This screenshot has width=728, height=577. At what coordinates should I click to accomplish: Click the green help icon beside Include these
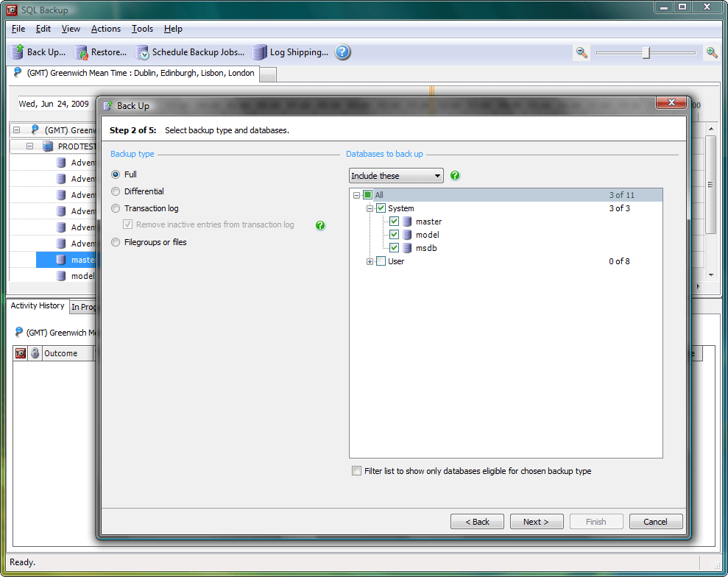454,175
